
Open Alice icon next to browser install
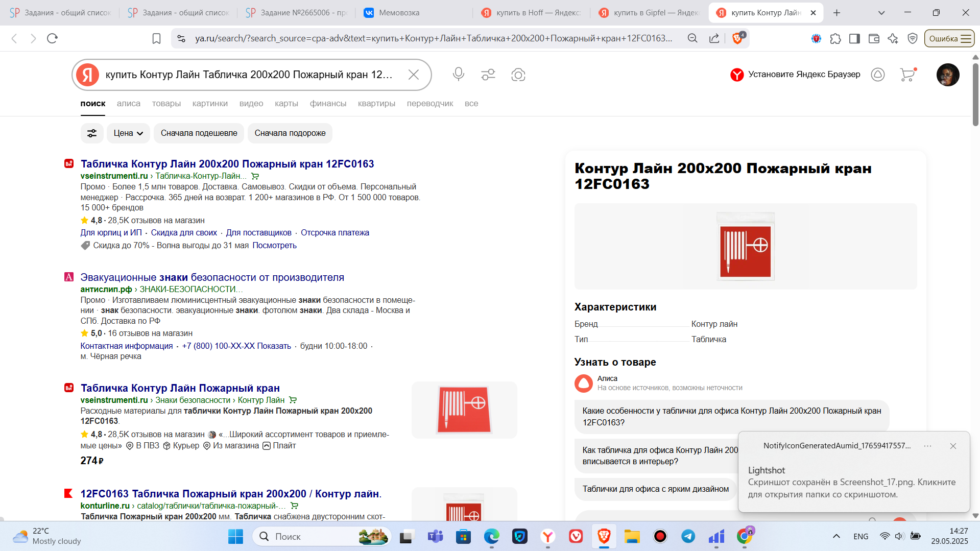(878, 75)
